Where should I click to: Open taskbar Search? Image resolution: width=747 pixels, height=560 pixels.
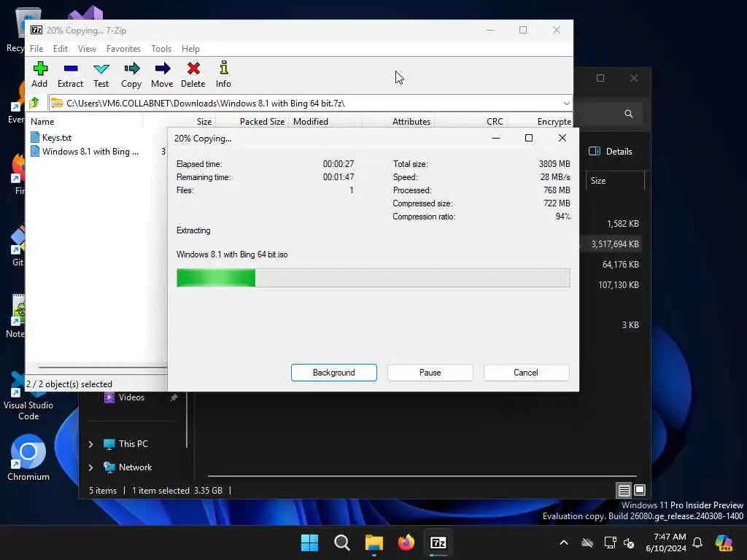click(x=341, y=542)
